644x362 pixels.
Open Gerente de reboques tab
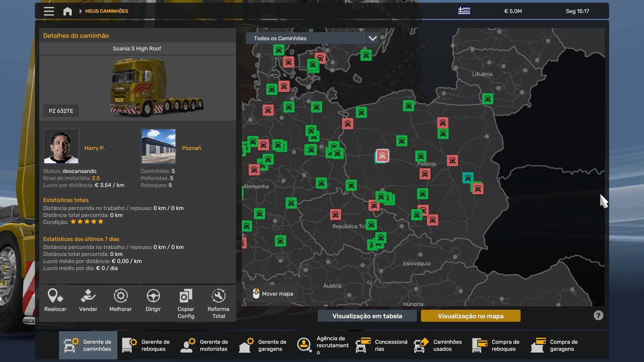point(147,345)
